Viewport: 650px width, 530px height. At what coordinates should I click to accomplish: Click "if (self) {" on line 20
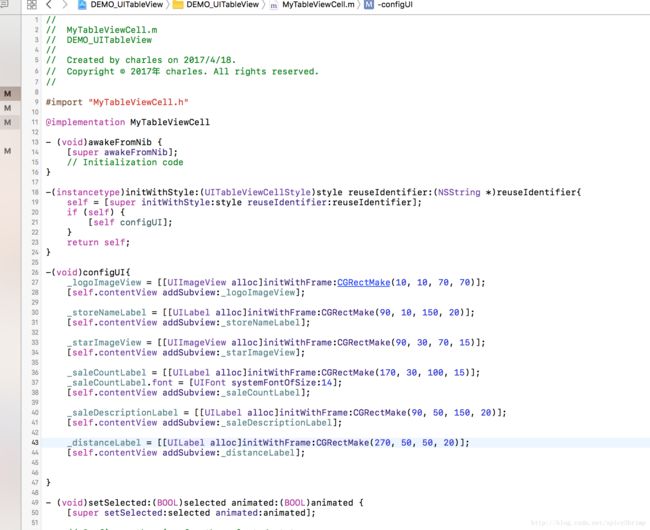[x=96, y=212]
